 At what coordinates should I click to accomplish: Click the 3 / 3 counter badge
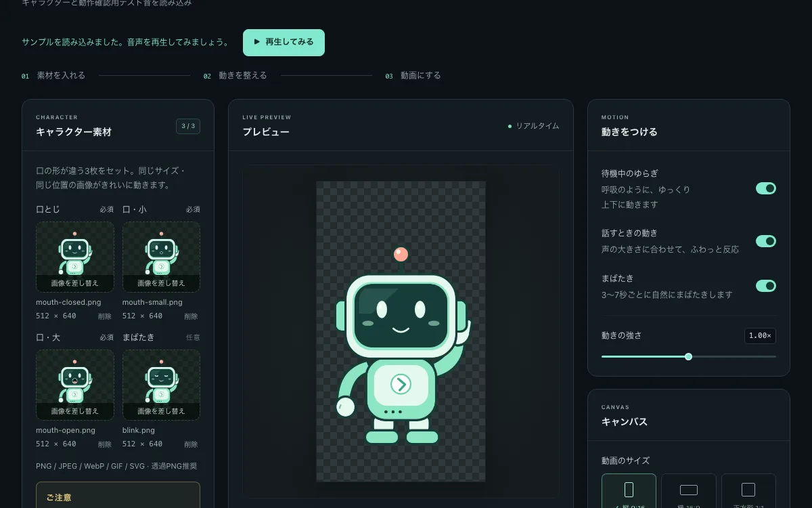click(x=188, y=126)
